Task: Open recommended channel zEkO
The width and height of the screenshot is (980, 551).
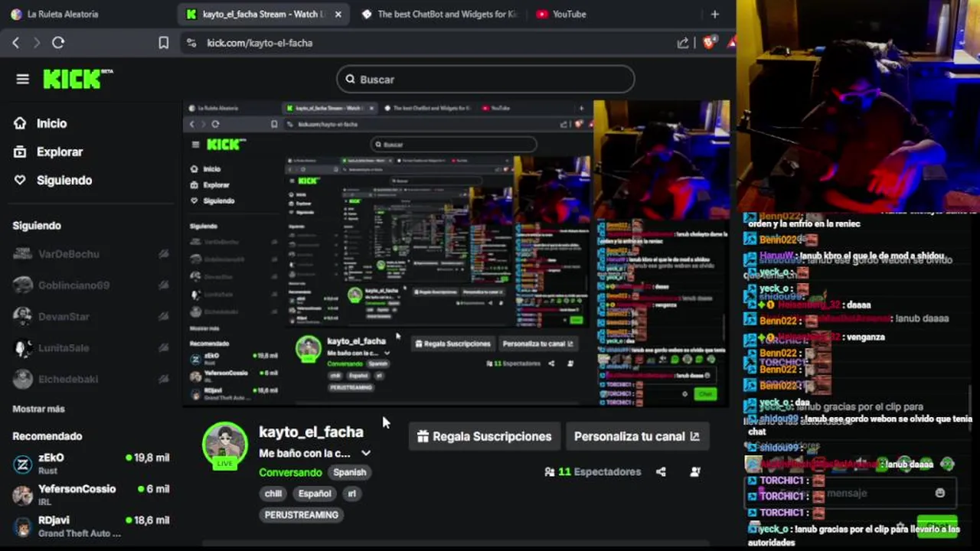Action: (x=90, y=464)
